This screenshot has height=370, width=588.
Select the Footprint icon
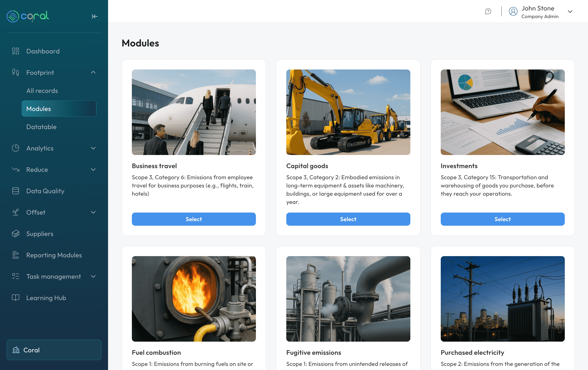click(x=15, y=72)
